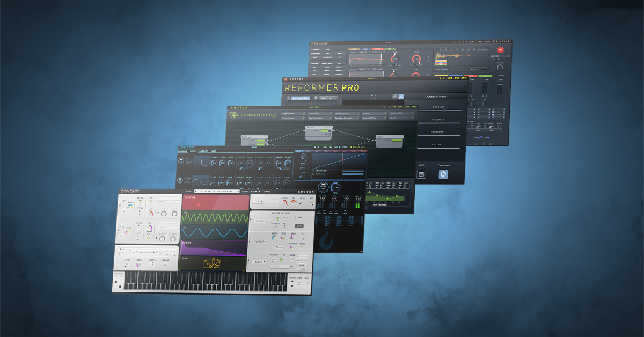Switch to the Loop tab in Igniter

[x=214, y=151]
